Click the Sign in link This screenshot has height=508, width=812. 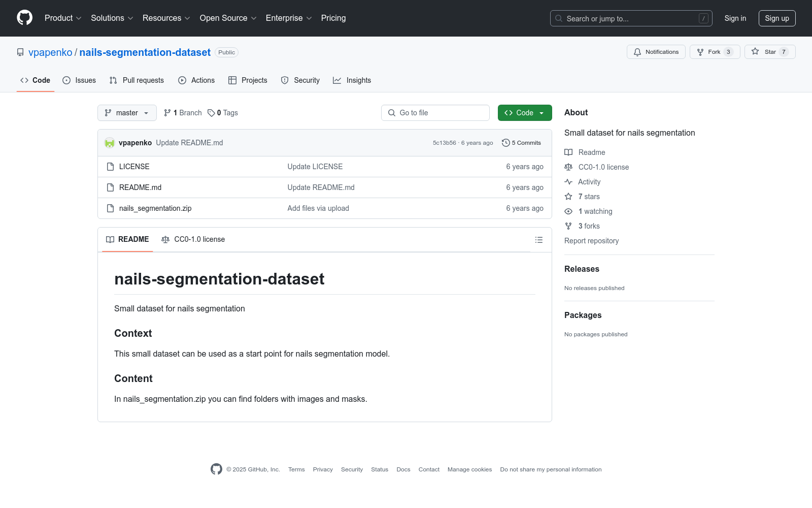point(735,18)
